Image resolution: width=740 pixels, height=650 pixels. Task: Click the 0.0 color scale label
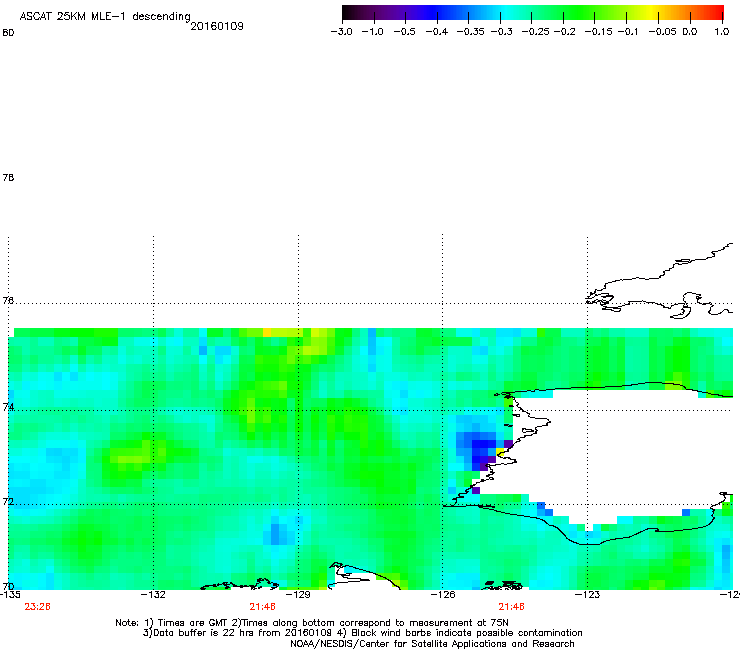tap(690, 32)
